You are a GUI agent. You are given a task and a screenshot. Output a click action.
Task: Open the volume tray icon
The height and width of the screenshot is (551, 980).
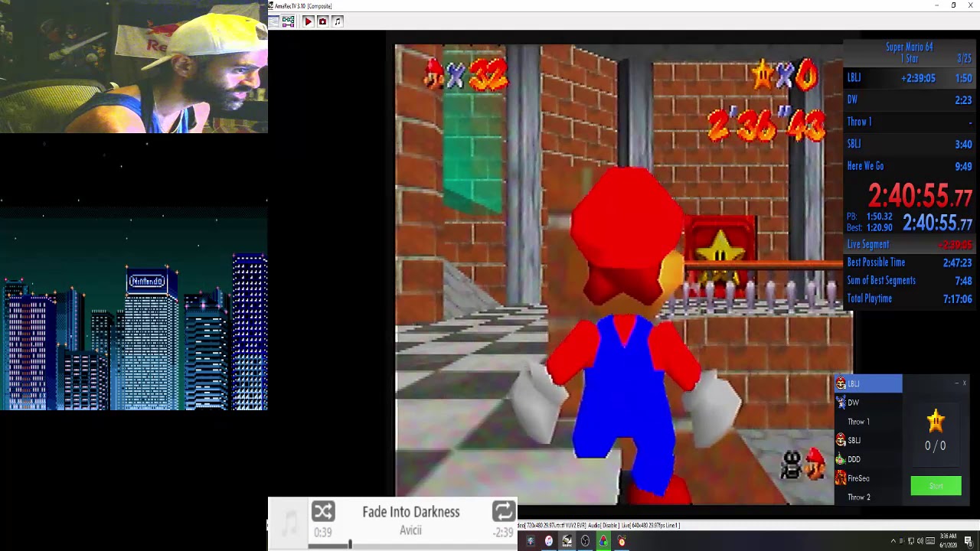(x=920, y=542)
